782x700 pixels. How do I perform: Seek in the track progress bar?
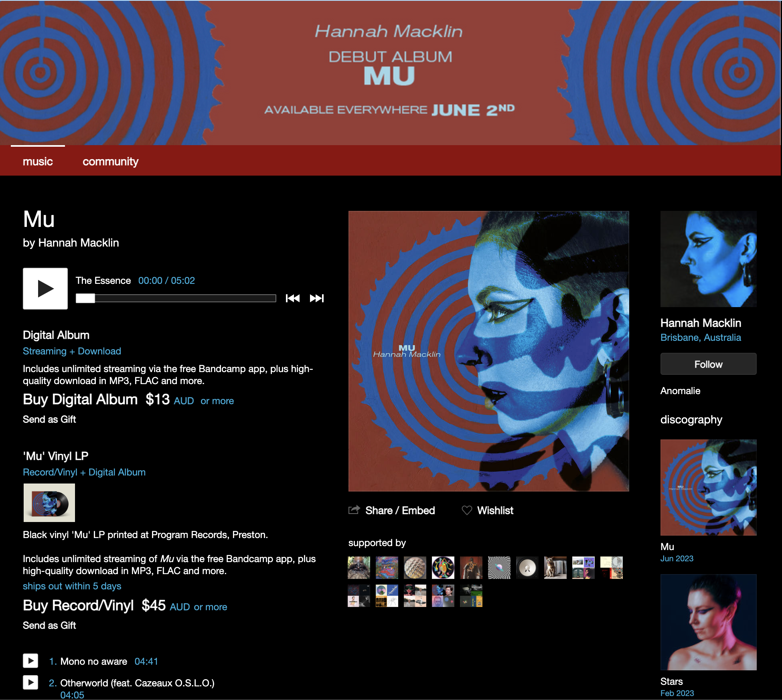pyautogui.click(x=176, y=298)
